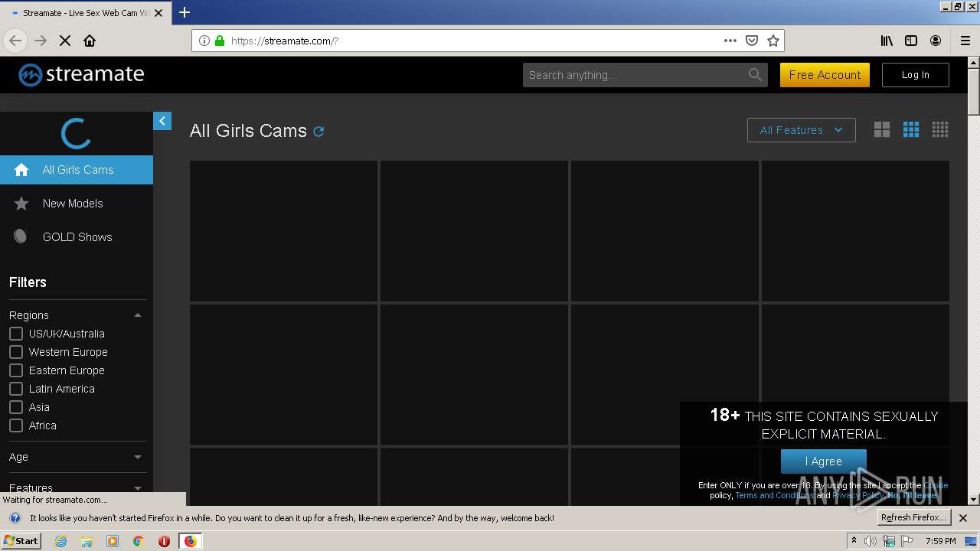This screenshot has width=980, height=551.
Task: Go to the Firefox home page
Action: [x=90, y=41]
